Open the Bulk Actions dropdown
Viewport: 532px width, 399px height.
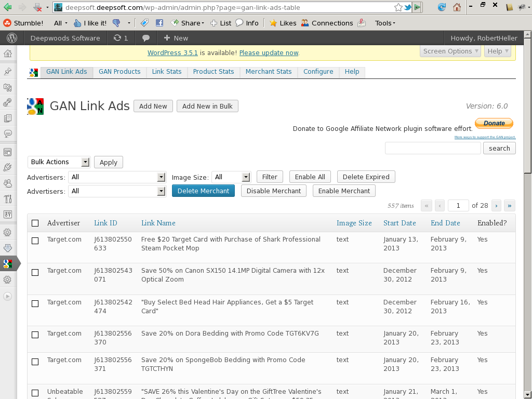click(59, 162)
